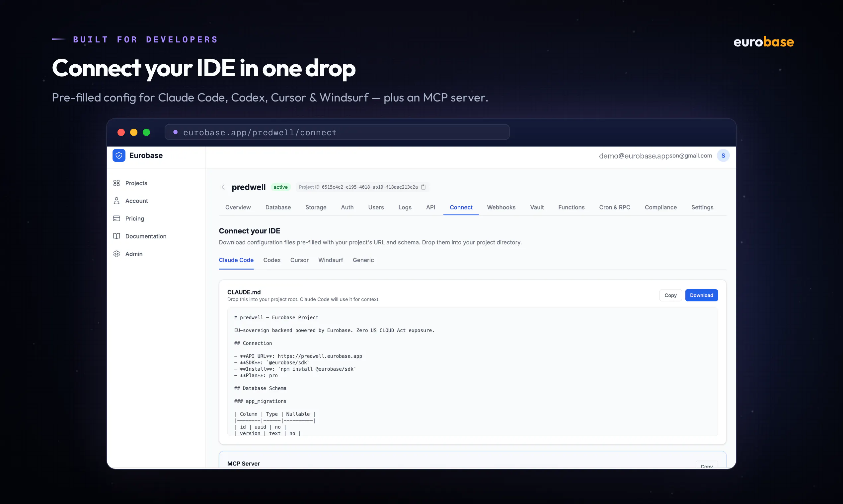Click the Projects grid icon in sidebar

[x=116, y=183]
